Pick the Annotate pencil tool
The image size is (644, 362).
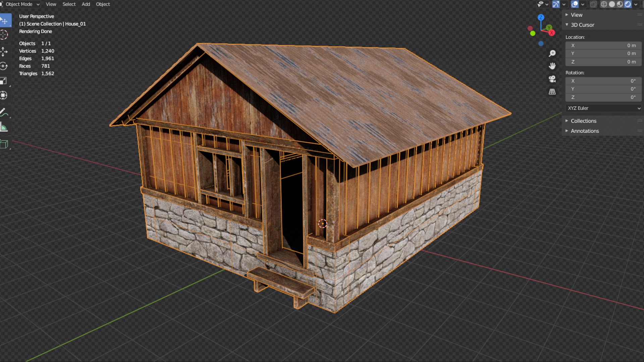[4, 112]
